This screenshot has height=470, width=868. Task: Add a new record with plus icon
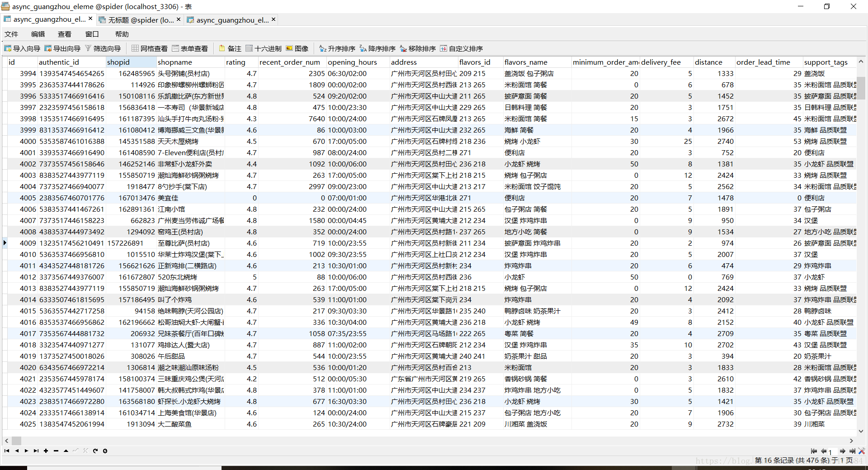46,451
